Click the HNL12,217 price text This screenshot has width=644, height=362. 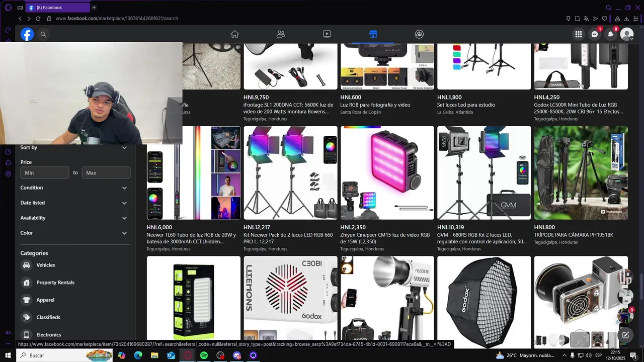257,227
